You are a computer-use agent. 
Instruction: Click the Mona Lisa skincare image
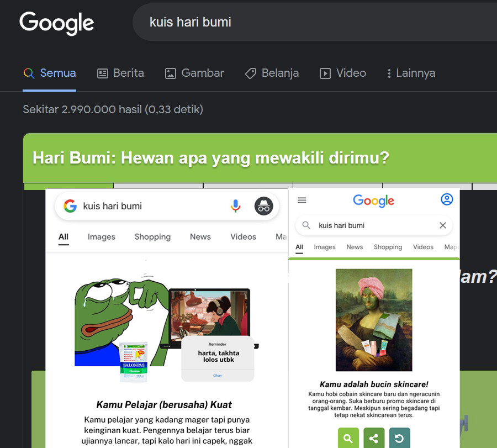click(374, 320)
